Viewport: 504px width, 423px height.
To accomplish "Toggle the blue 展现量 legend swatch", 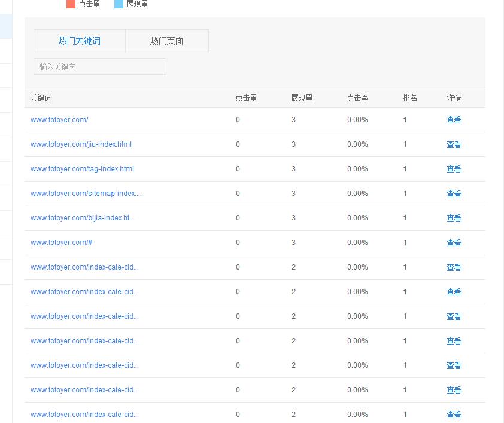I will 119,4.
